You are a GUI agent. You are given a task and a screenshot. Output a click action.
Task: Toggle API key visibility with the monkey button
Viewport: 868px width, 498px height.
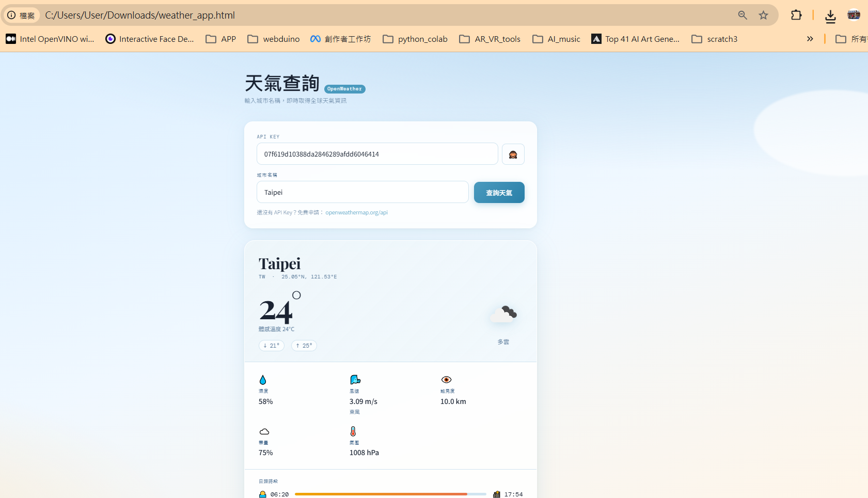[513, 153]
